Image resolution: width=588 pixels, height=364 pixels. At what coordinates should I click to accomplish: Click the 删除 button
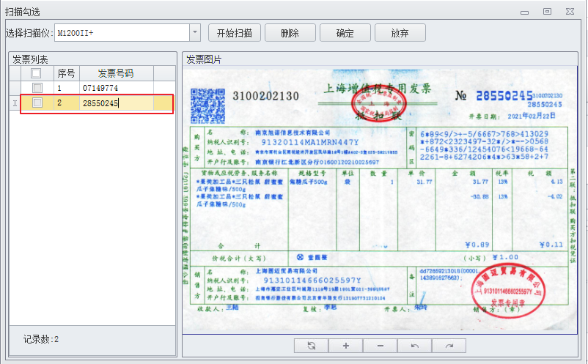click(290, 33)
